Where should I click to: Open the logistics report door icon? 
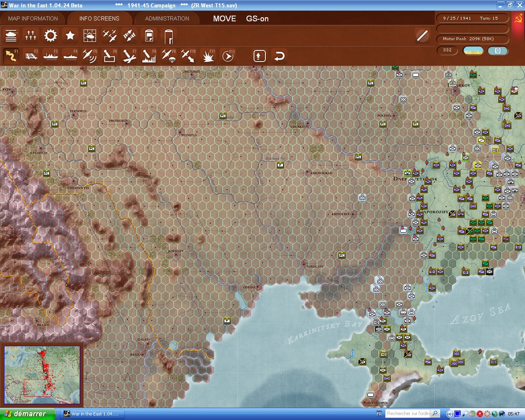click(x=169, y=36)
